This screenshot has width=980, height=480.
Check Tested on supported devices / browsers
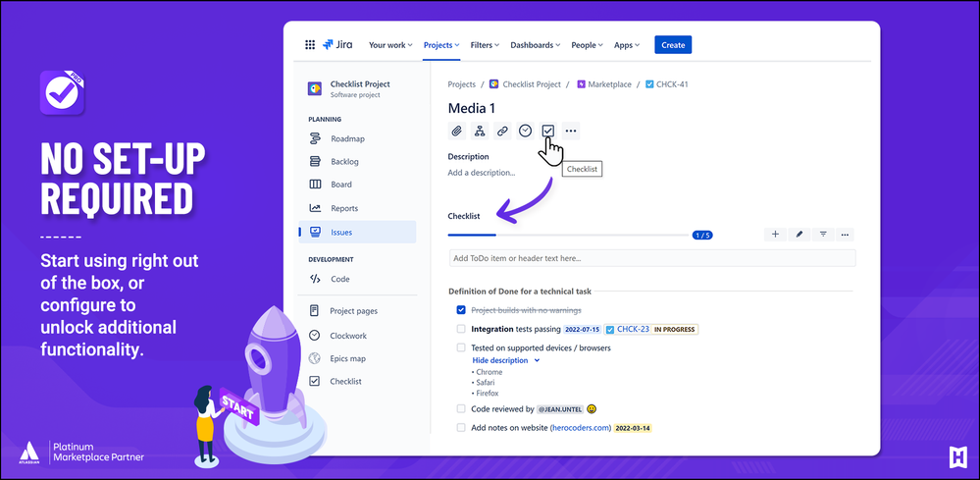(x=461, y=347)
